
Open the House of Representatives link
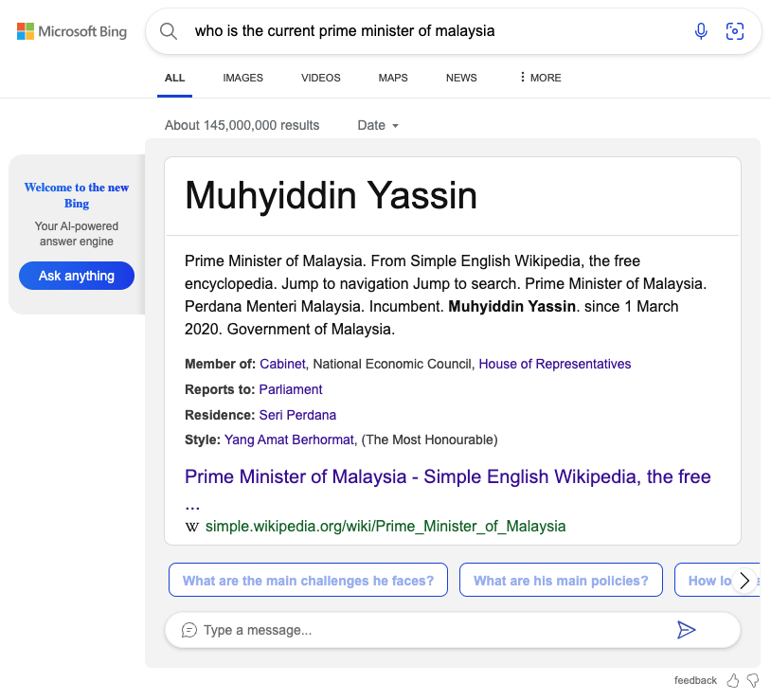point(555,364)
